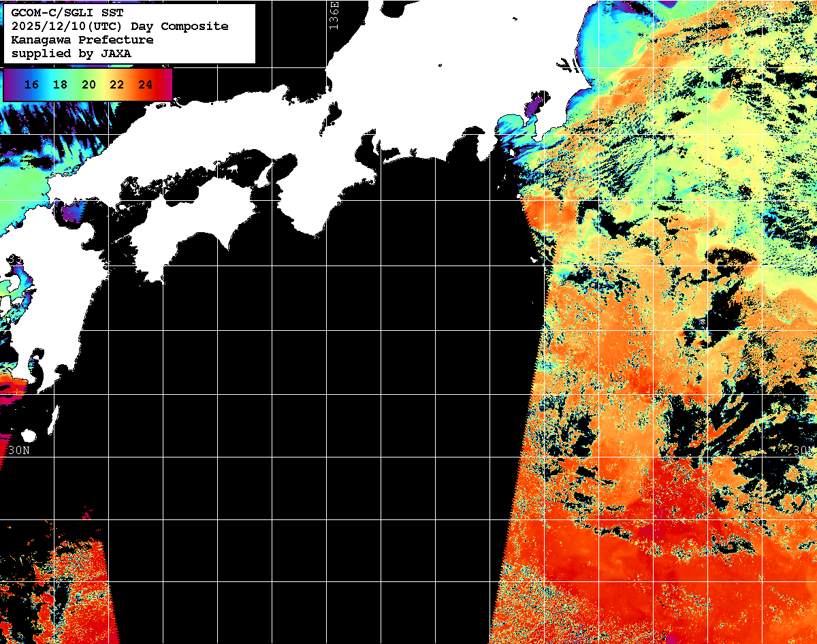817x644 pixels.
Task: Click the 136E longitude label
Action: point(334,15)
